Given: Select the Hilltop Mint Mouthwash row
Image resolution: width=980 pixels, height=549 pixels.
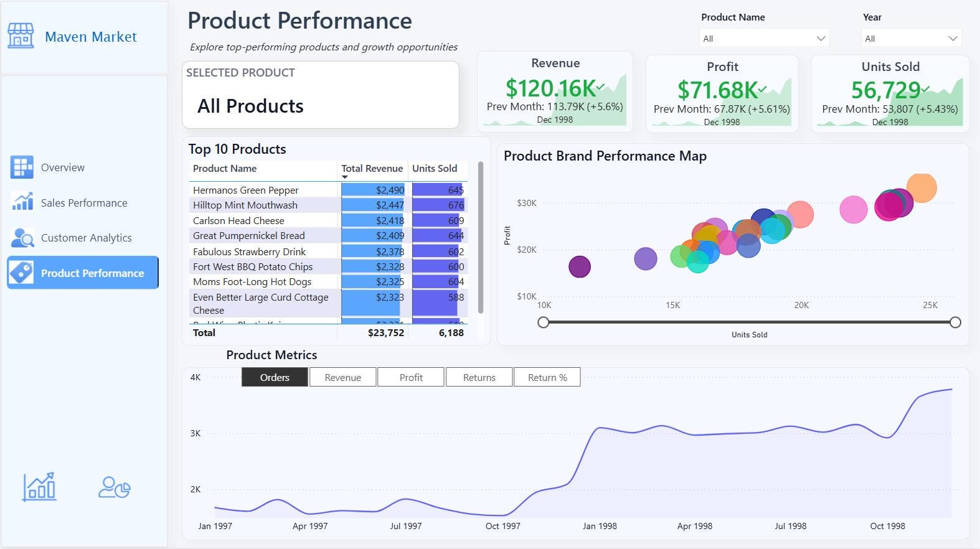Looking at the screenshot, I should click(x=328, y=205).
